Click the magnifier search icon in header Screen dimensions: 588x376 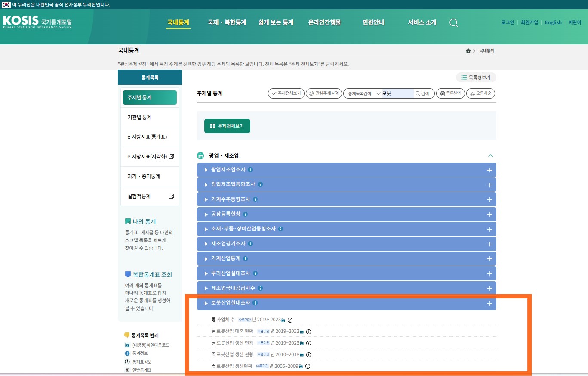[x=453, y=23]
